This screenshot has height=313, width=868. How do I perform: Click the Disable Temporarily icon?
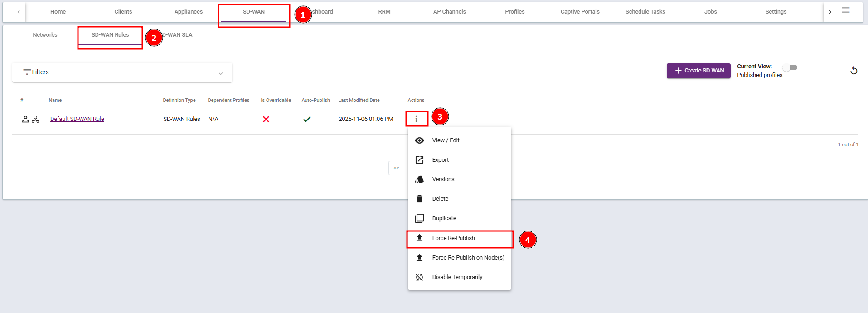tap(420, 277)
